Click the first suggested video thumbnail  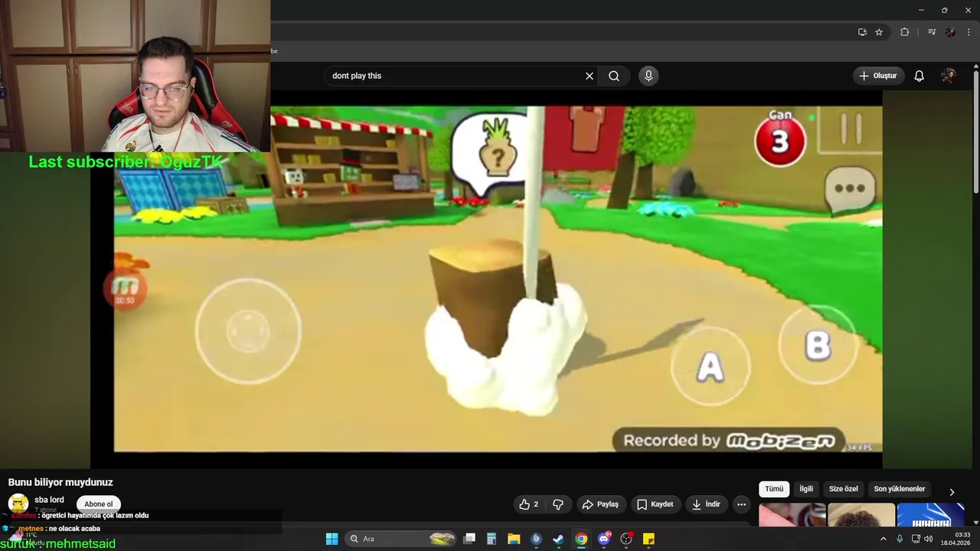click(792, 515)
